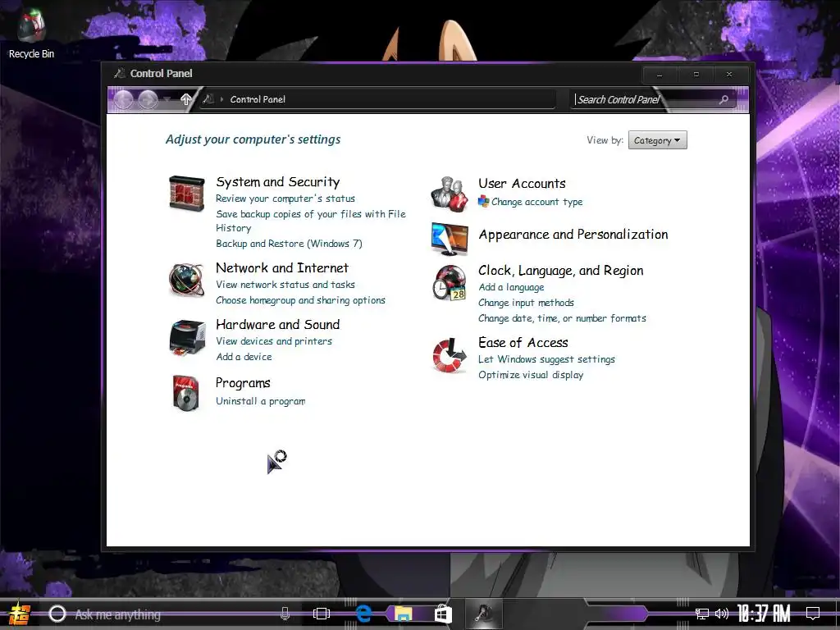Activate Cortana microphone icon
Viewport: 840px width, 630px height.
[x=285, y=614]
